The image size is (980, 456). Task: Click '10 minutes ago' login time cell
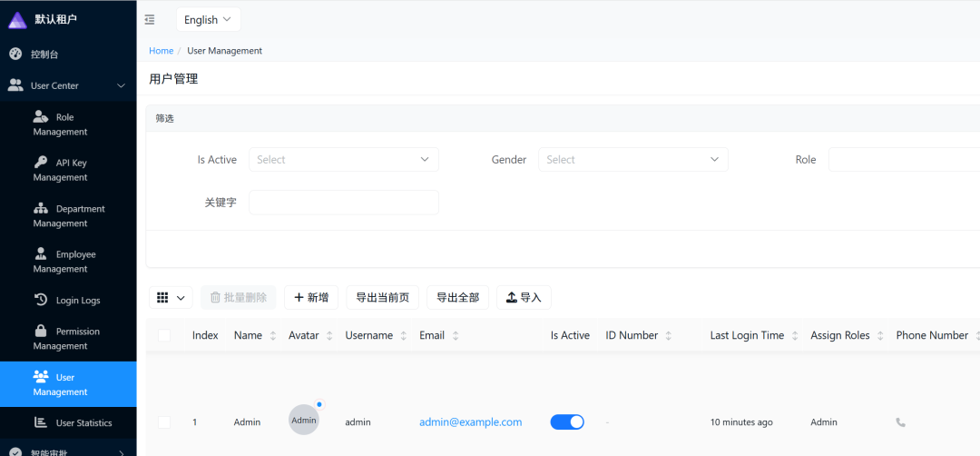pos(741,422)
